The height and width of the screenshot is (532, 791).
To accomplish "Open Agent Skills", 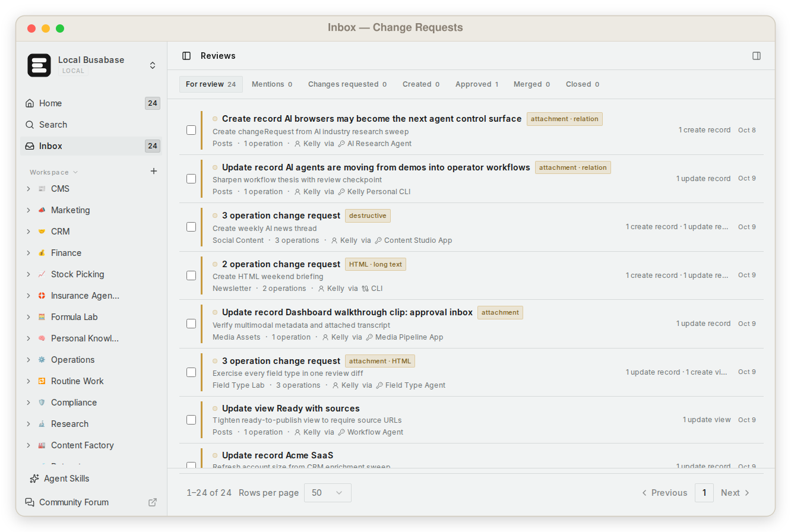I will pyautogui.click(x=59, y=479).
